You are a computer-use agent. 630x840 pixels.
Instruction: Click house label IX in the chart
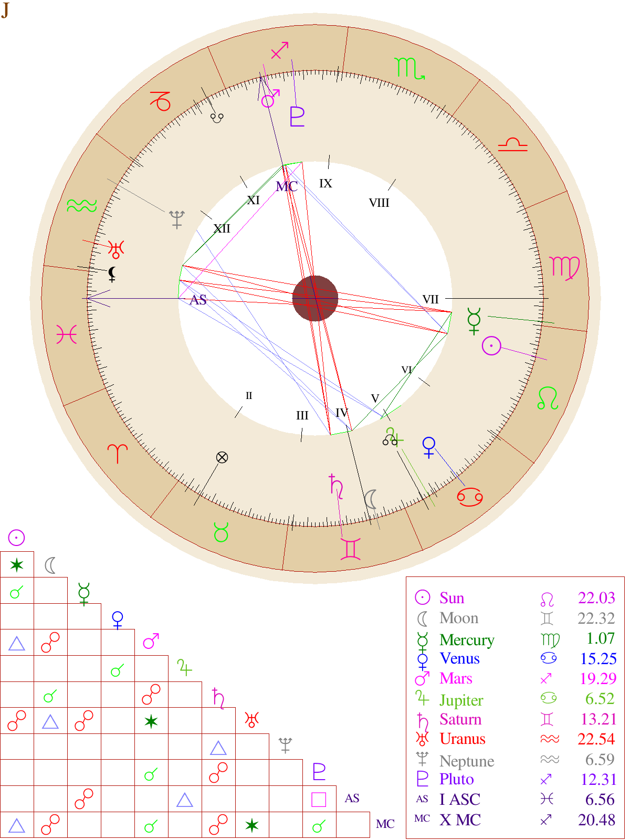click(x=325, y=183)
